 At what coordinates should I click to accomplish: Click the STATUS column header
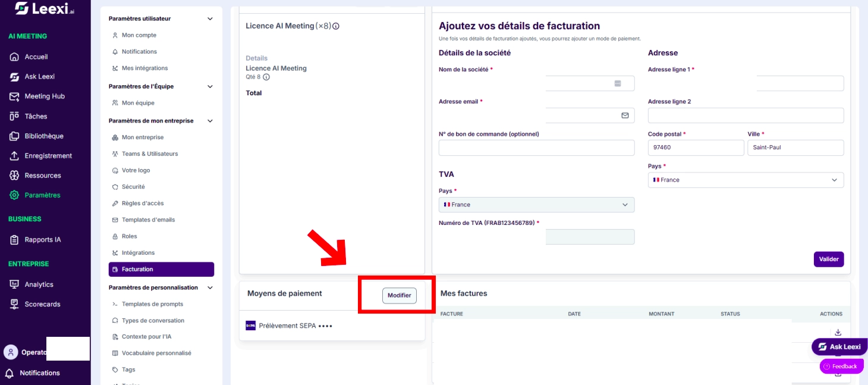pyautogui.click(x=730, y=314)
